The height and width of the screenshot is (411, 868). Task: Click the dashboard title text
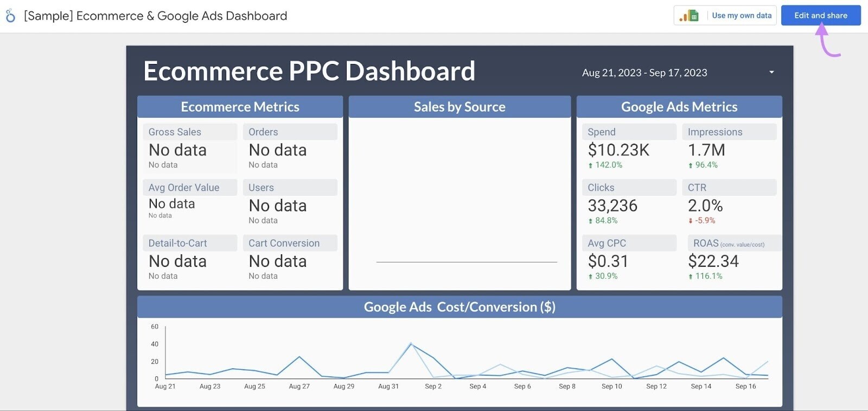(x=309, y=70)
